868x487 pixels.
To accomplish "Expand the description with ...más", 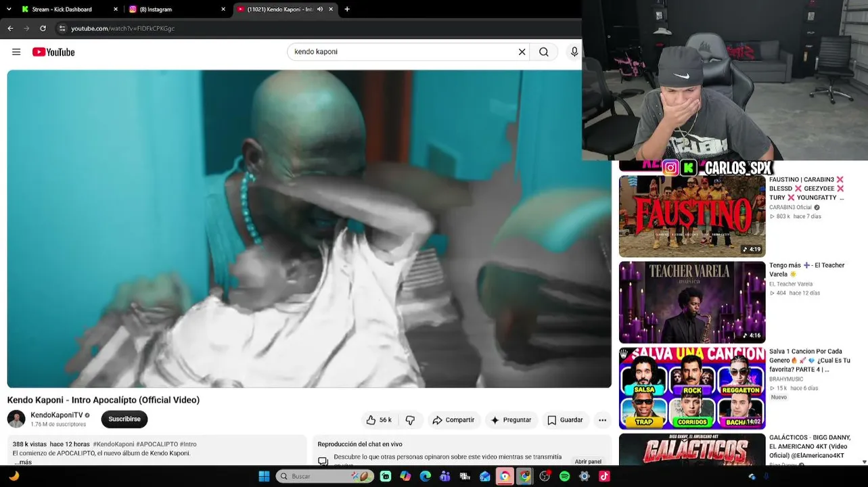I will click(23, 462).
